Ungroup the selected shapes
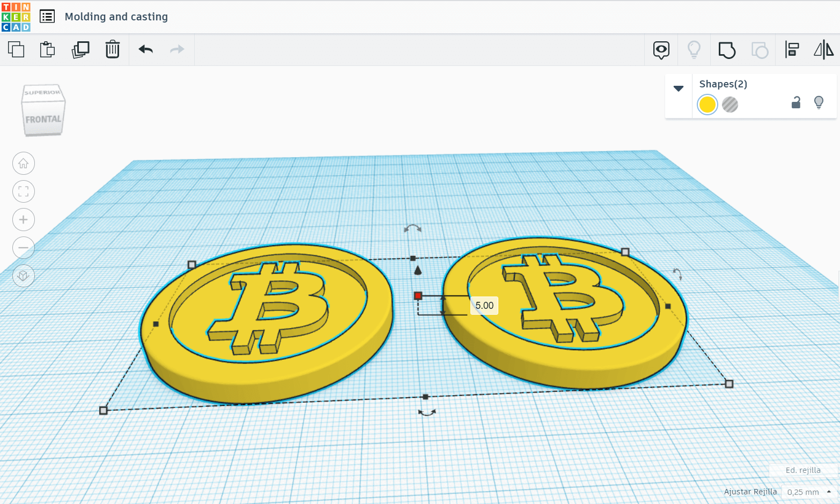The height and width of the screenshot is (504, 840). [x=760, y=50]
